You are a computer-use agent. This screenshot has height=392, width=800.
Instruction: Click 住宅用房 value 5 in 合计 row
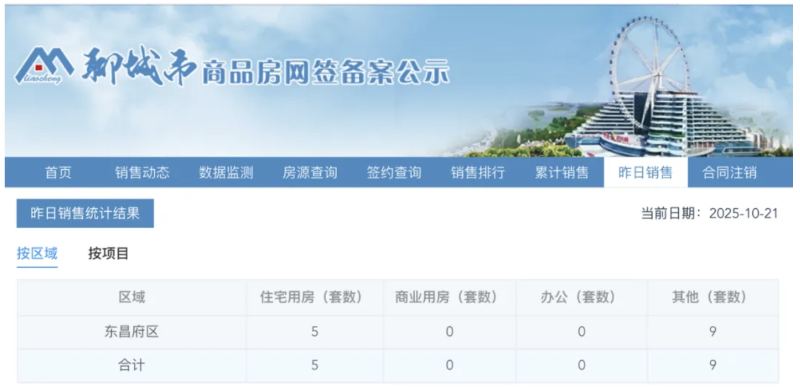[315, 365]
